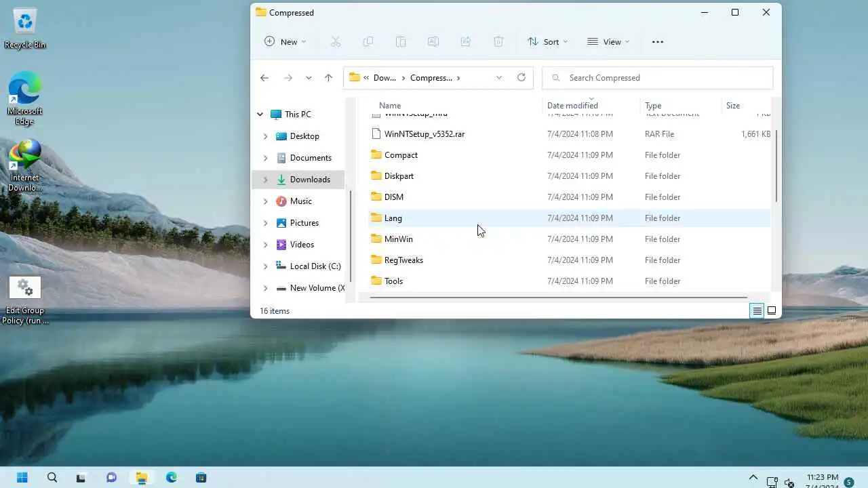This screenshot has height=488, width=868.
Task: Click the file list horizontal scrollbar
Action: (557, 297)
